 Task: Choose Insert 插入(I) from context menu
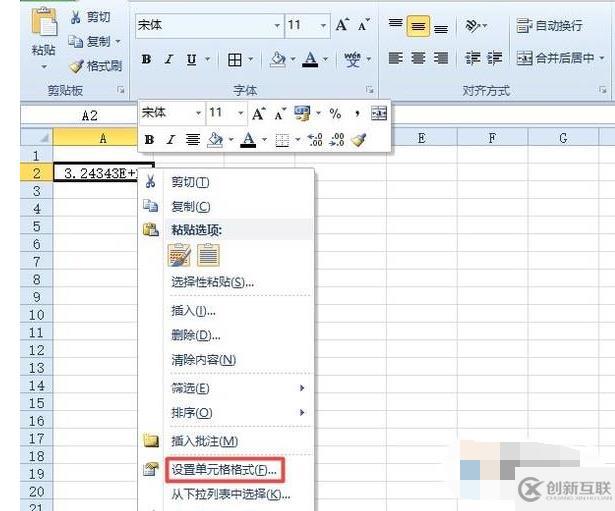[x=226, y=311]
